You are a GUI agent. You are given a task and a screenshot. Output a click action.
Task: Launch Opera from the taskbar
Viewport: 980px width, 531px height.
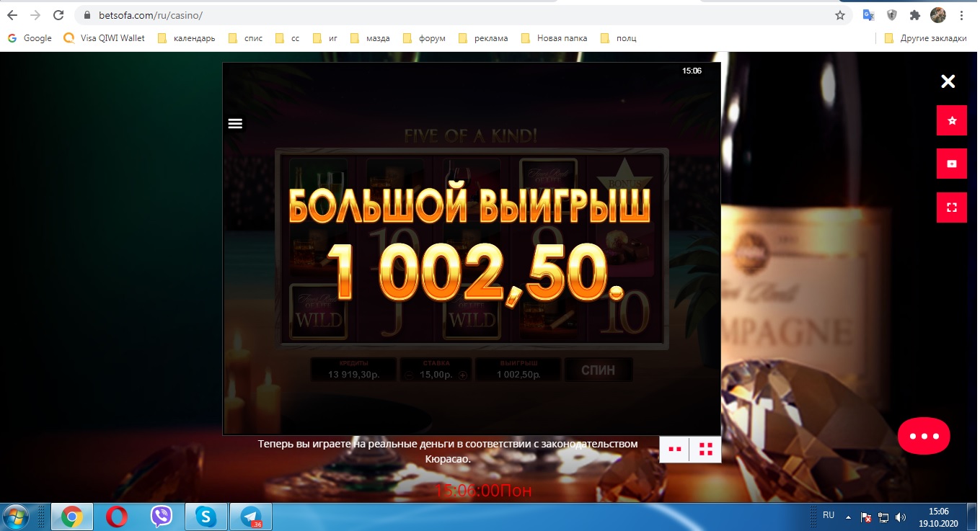coord(116,517)
